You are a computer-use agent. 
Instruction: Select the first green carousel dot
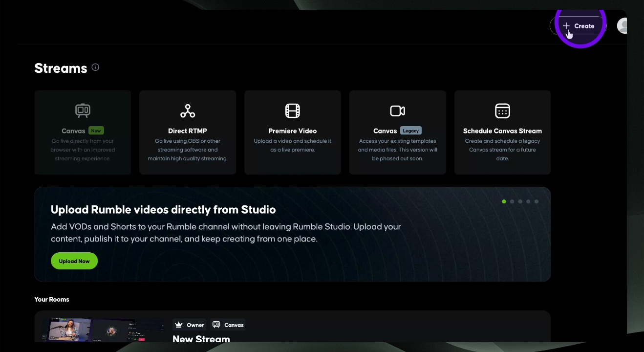[504, 201]
